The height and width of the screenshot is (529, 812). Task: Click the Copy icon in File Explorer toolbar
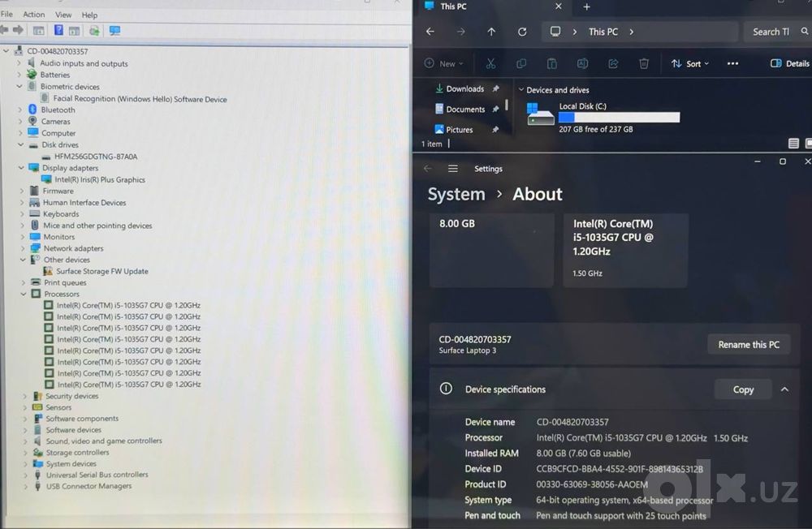[x=521, y=63]
